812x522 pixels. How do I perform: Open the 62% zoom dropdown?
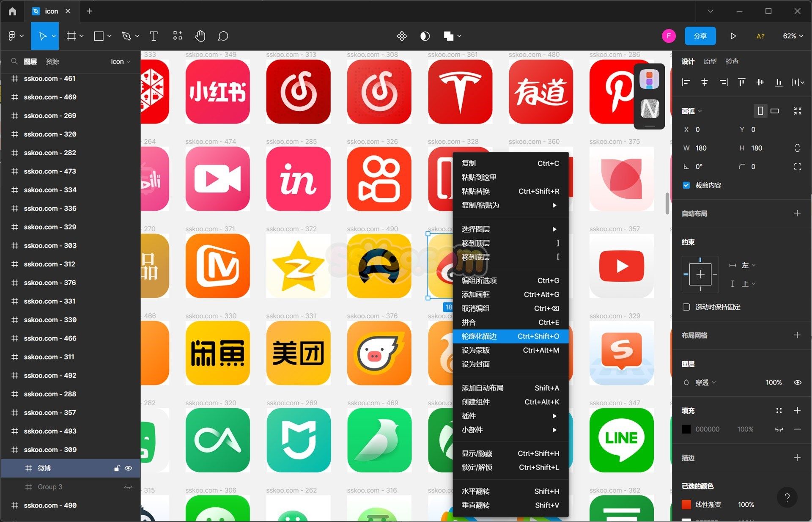point(793,36)
